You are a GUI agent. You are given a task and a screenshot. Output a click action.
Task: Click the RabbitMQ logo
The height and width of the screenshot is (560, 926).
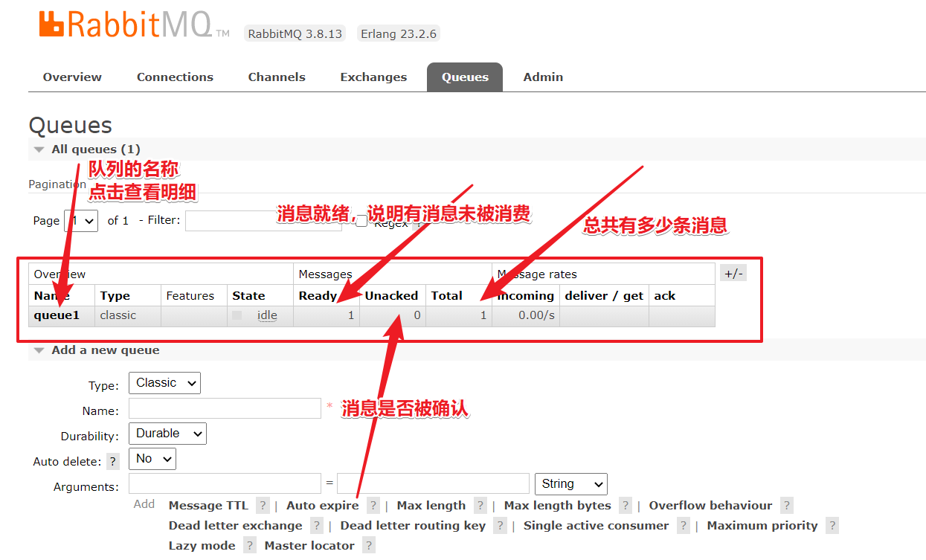[134, 25]
